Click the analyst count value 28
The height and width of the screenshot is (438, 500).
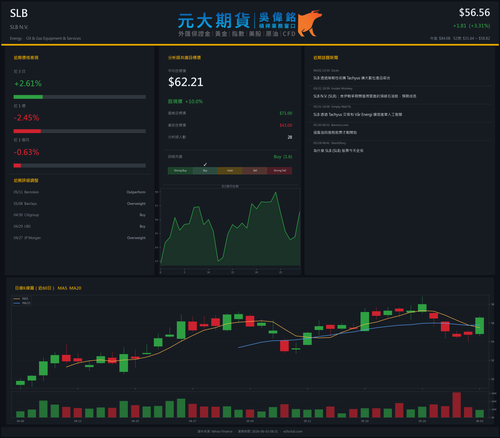tap(290, 137)
